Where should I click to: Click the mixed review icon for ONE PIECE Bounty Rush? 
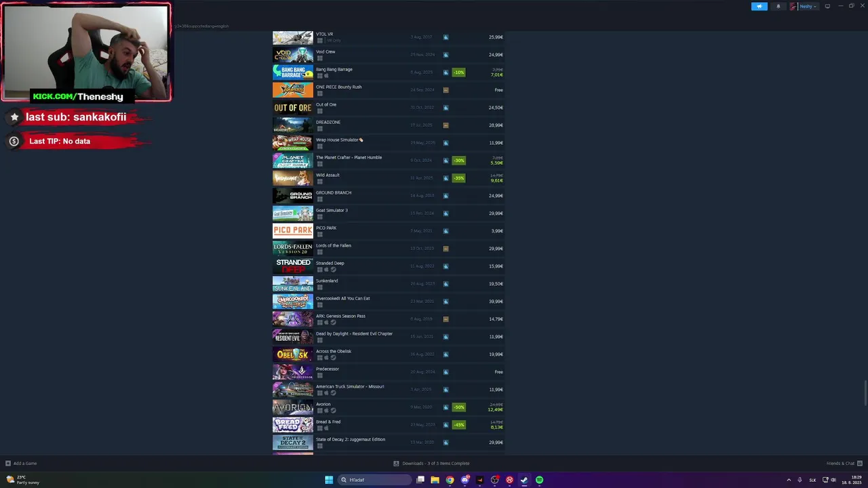pos(446,90)
